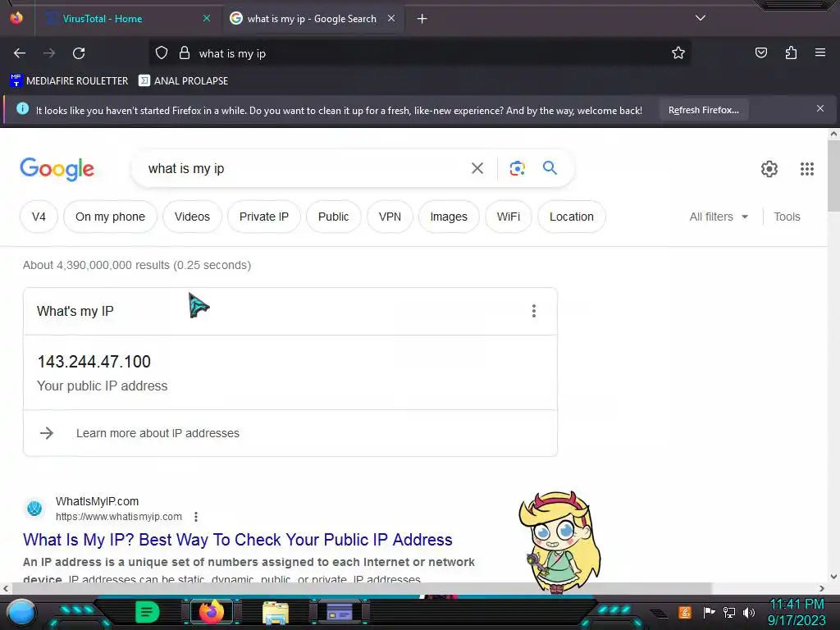Screen dimensions: 840x630
Task: Click the Google logo
Action: [x=57, y=169]
